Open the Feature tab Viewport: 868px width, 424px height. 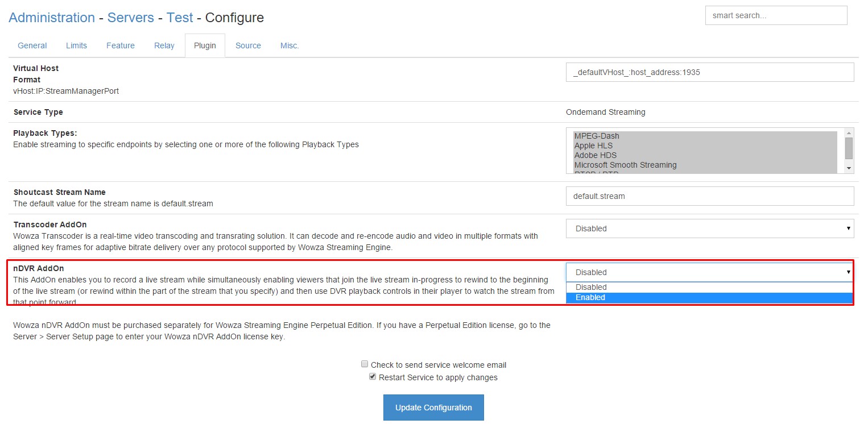click(121, 45)
